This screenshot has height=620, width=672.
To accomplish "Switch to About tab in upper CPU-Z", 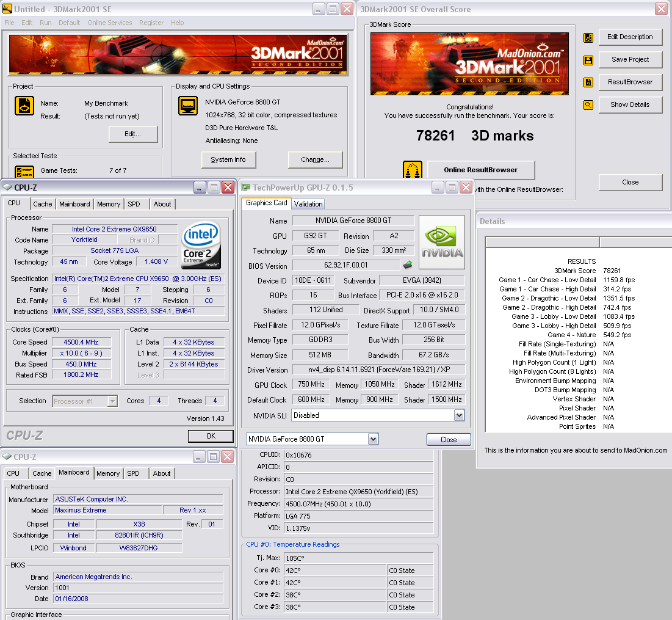I will pyautogui.click(x=162, y=204).
